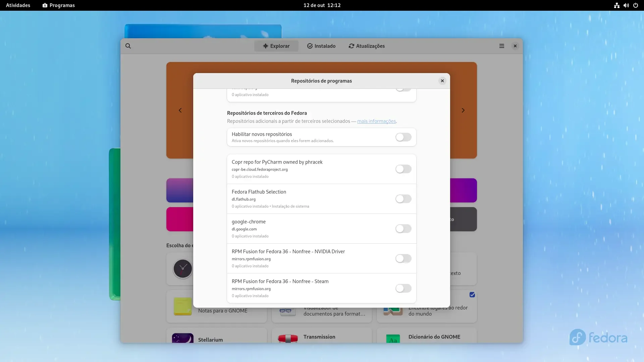Enable Copr repo for PyCharm repository

(x=403, y=169)
